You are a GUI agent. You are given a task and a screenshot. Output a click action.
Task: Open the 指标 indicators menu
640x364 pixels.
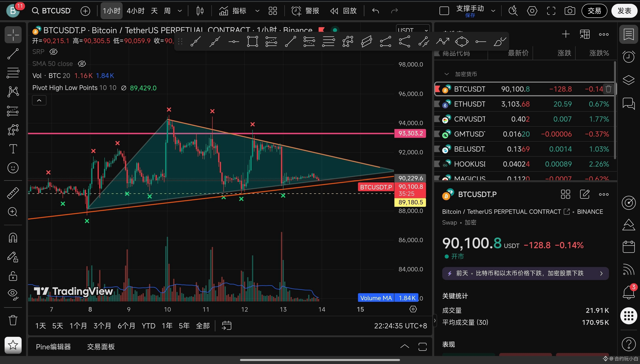tap(233, 11)
